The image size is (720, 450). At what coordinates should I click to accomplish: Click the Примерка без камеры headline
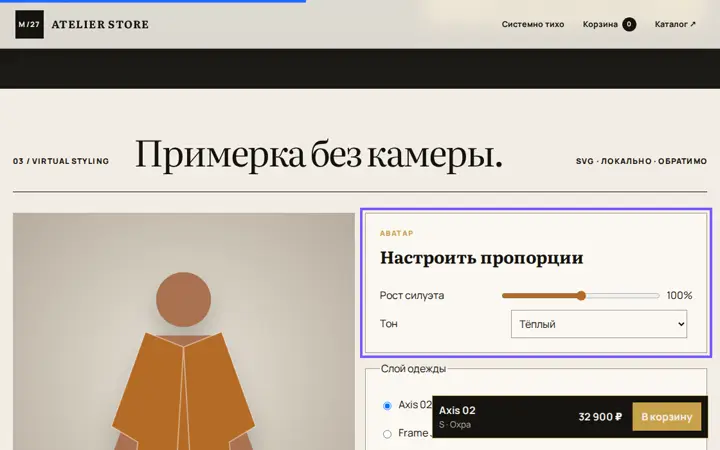tap(319, 154)
